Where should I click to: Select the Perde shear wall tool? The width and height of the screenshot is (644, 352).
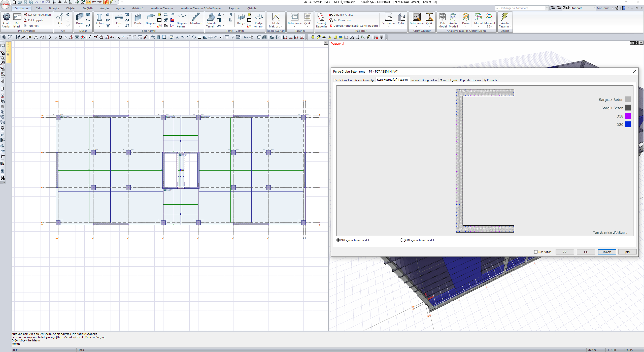(138, 17)
